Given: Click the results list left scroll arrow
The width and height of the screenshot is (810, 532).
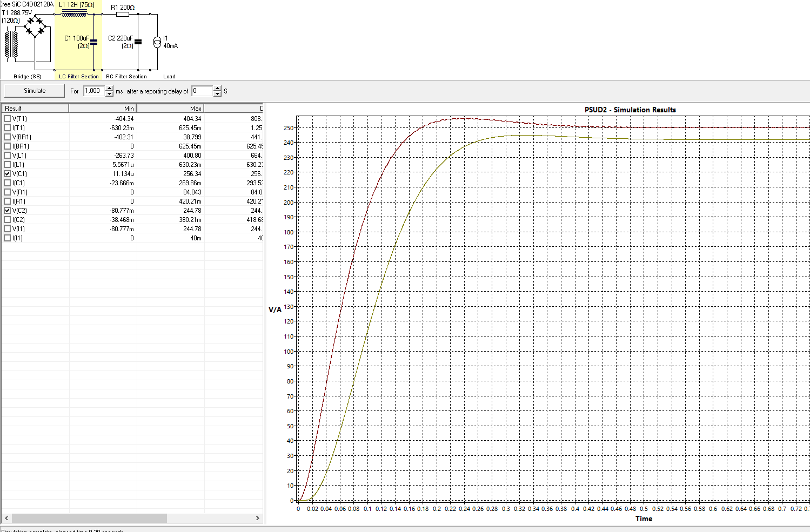Looking at the screenshot, I should [x=6, y=518].
